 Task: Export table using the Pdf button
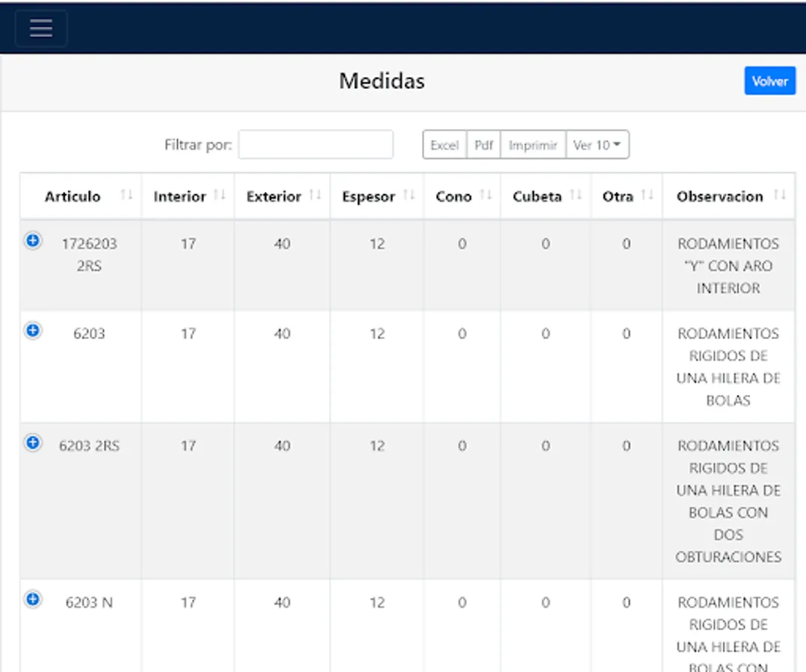(483, 145)
